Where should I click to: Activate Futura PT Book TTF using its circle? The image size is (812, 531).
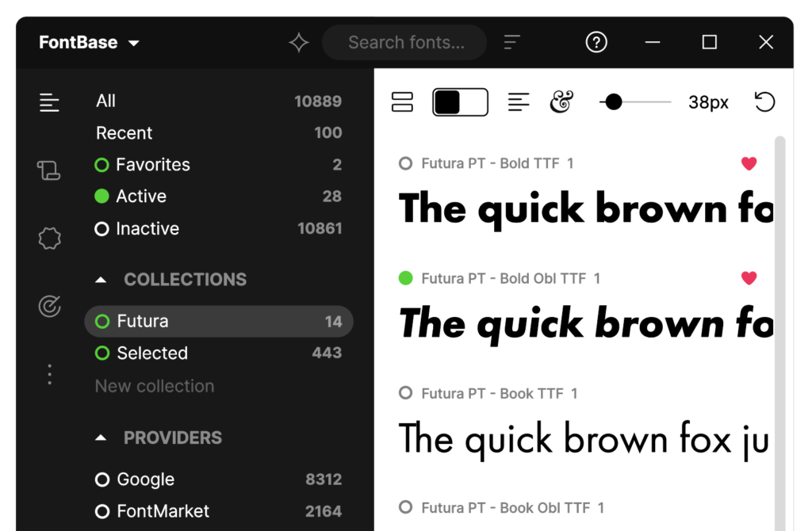pyautogui.click(x=405, y=393)
